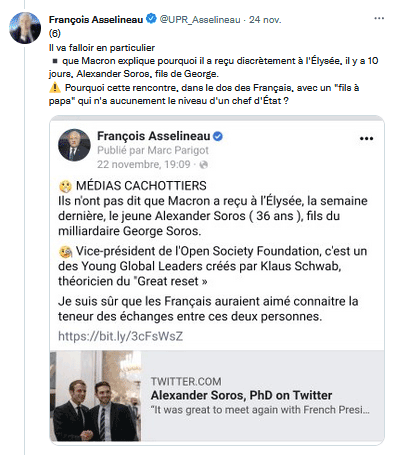Click the verified badge in the embedded Facebook post

[218, 136]
